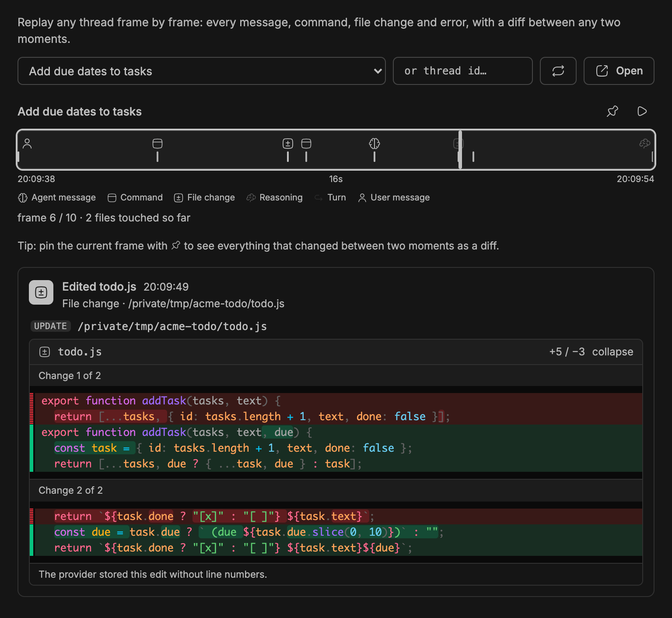The height and width of the screenshot is (618, 672).
Task: Collapse the todo.js diff
Action: point(612,352)
